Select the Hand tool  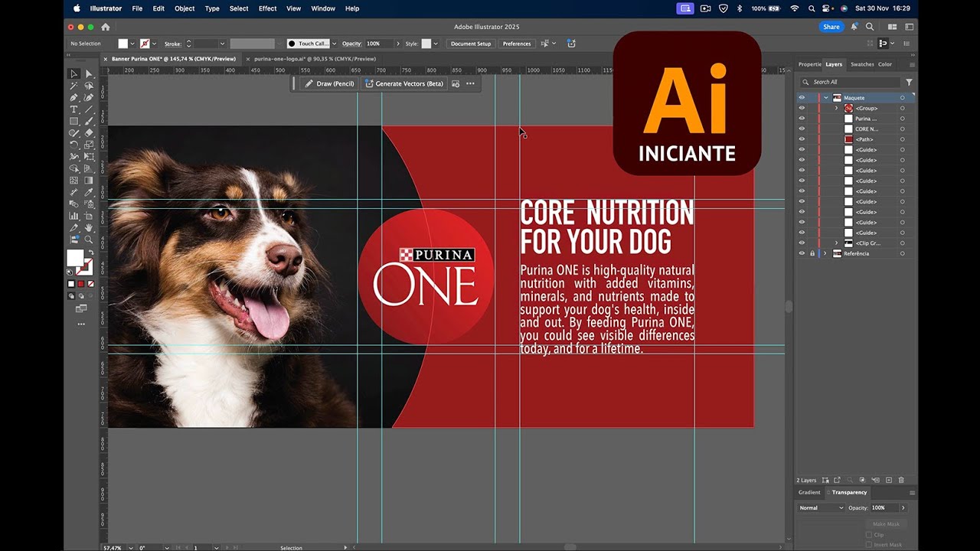click(x=89, y=227)
